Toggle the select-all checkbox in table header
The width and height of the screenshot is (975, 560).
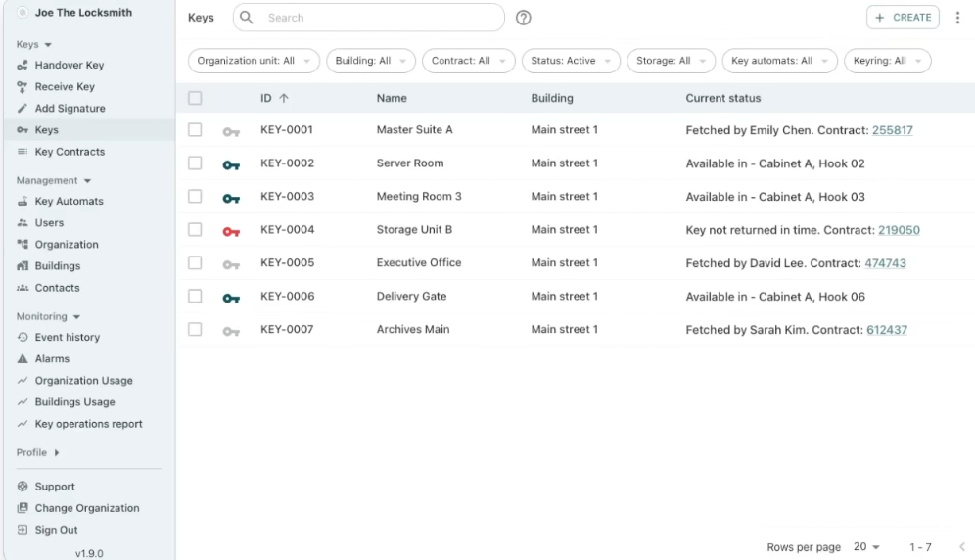(x=195, y=98)
